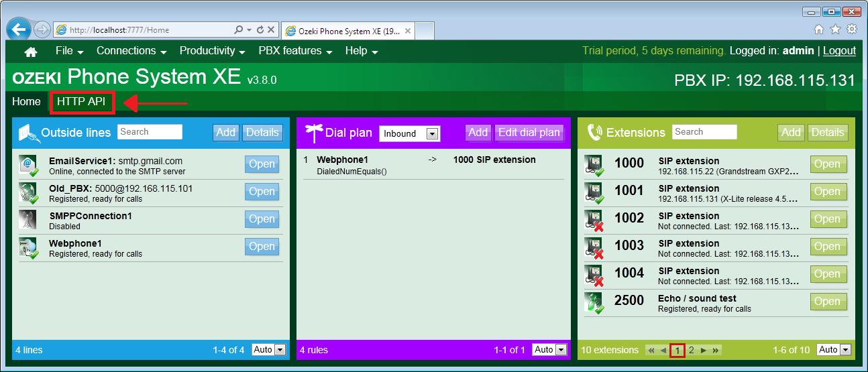The width and height of the screenshot is (868, 372).
Task: Click the Echo sound test 2500 icon
Action: tap(594, 303)
